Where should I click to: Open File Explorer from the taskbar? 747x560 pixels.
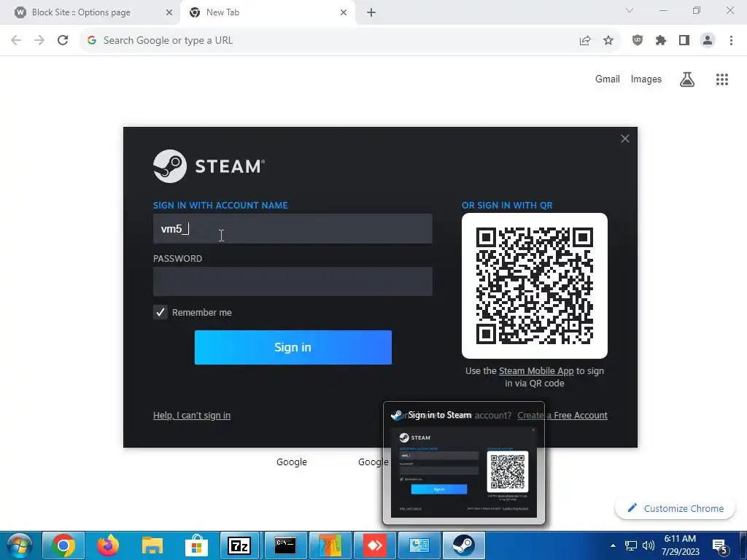[152, 545]
